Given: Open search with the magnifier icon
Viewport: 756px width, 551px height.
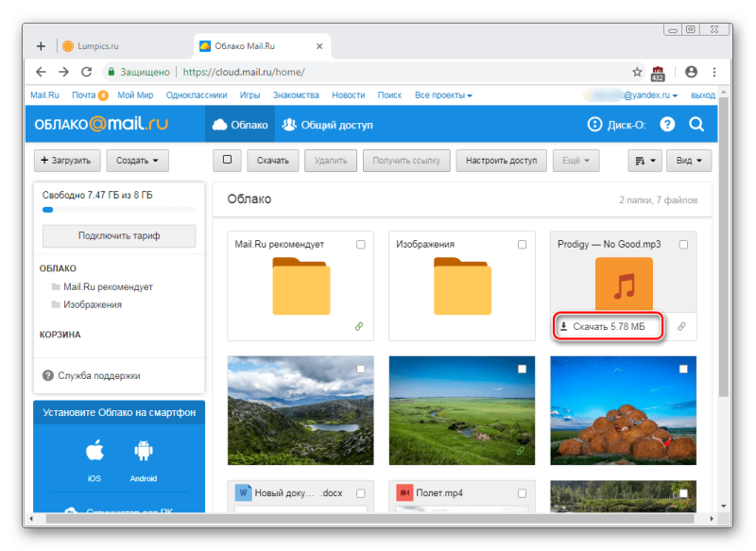Looking at the screenshot, I should (696, 125).
